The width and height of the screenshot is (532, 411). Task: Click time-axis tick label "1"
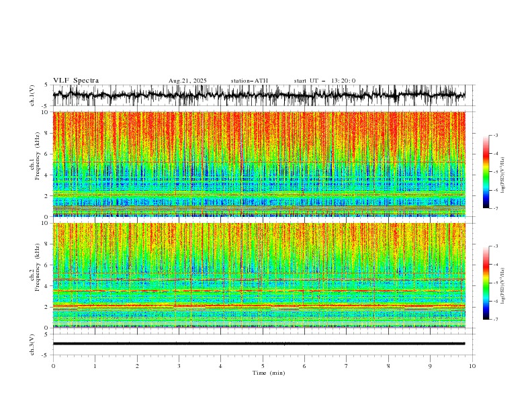(95, 366)
